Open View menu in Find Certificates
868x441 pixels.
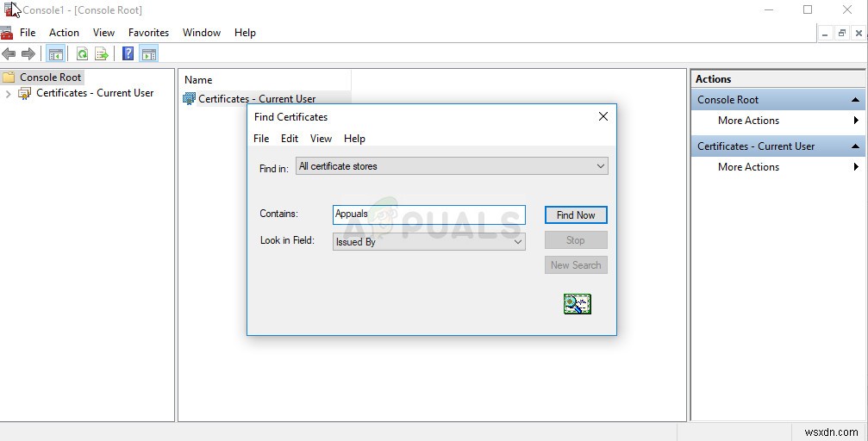(x=321, y=139)
